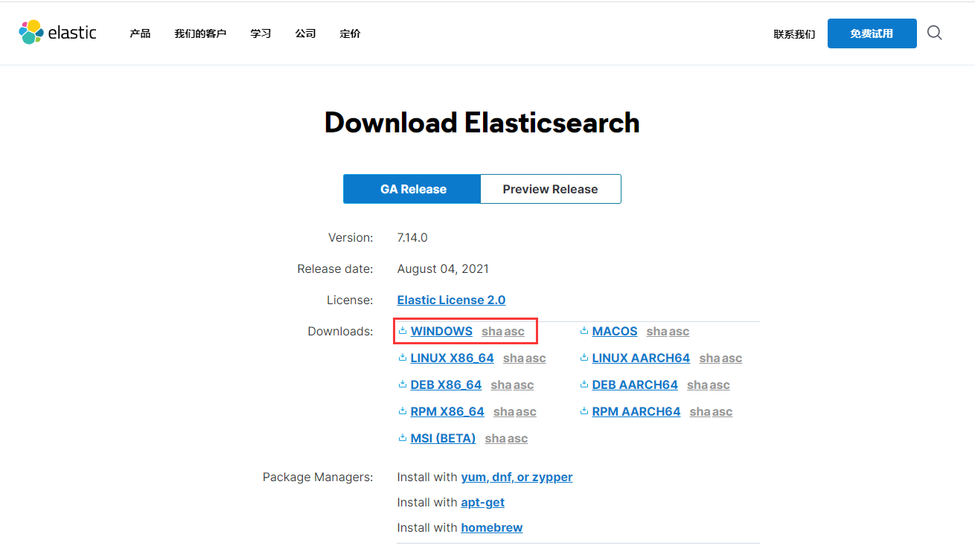Open sha checksum for DEB AARCH64
Viewport: 975px width, 560px height.
(x=697, y=385)
